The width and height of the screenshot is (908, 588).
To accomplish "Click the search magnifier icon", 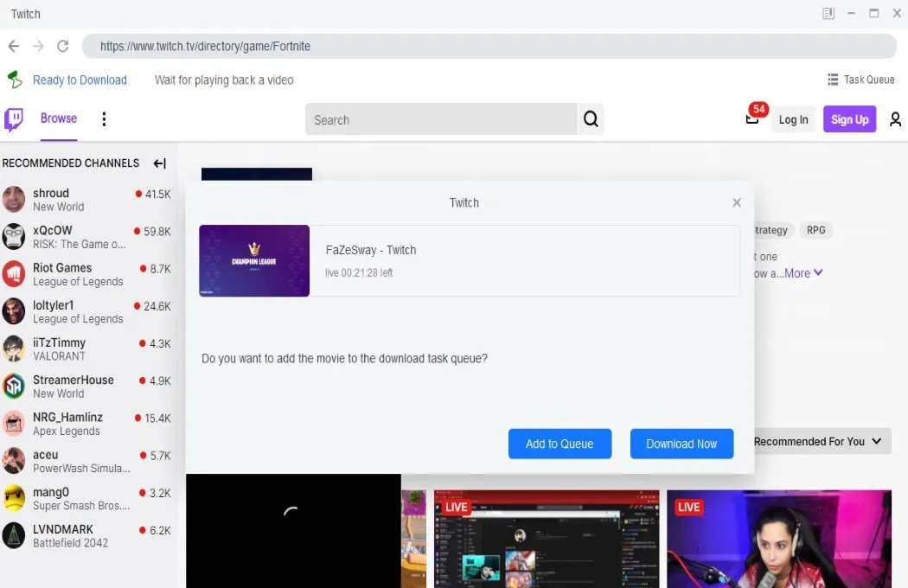I will pyautogui.click(x=591, y=119).
